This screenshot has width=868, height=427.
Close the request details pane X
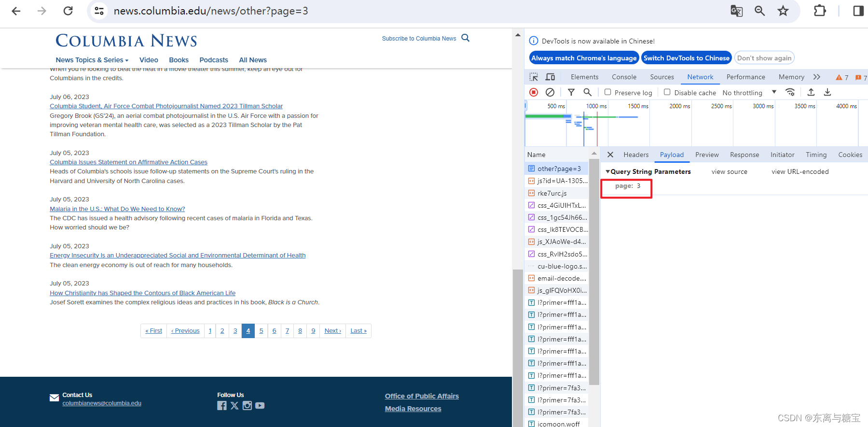(x=610, y=155)
